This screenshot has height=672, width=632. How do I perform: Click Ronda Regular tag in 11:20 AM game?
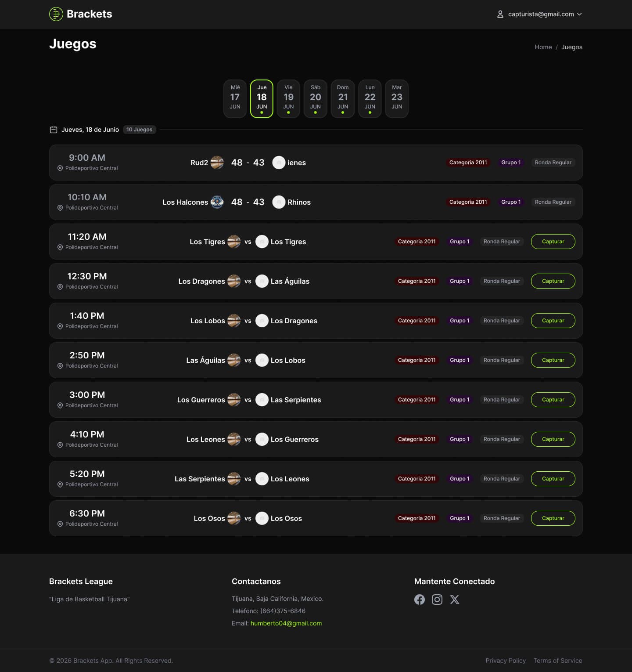502,242
